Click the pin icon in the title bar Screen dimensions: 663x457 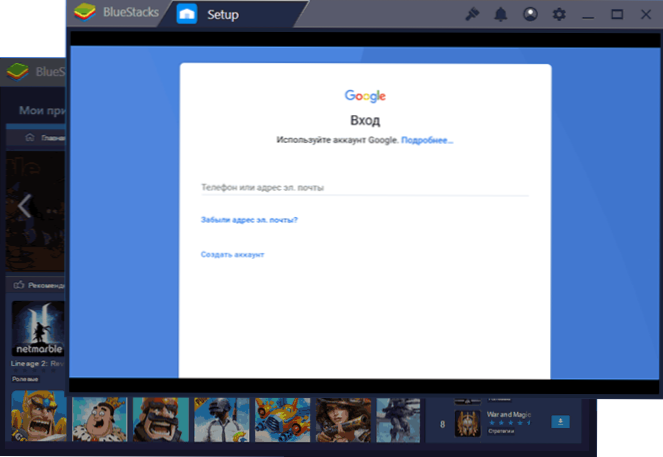472,14
